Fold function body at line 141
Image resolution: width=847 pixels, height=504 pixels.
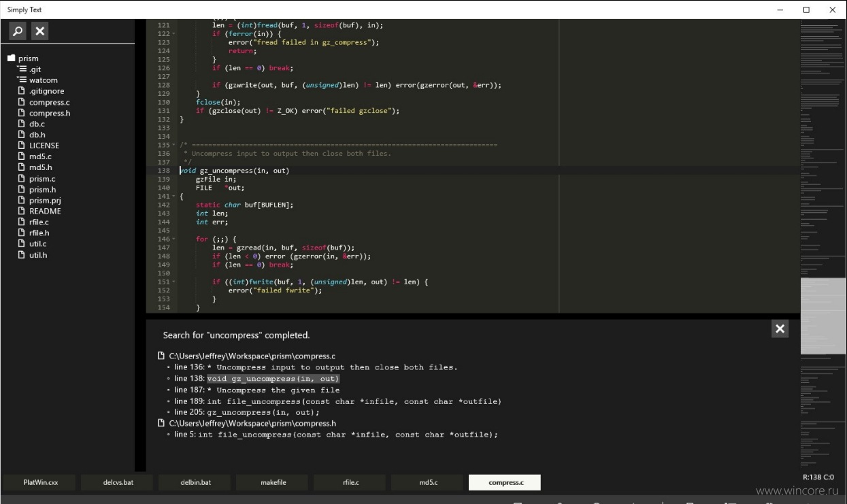[x=173, y=197]
